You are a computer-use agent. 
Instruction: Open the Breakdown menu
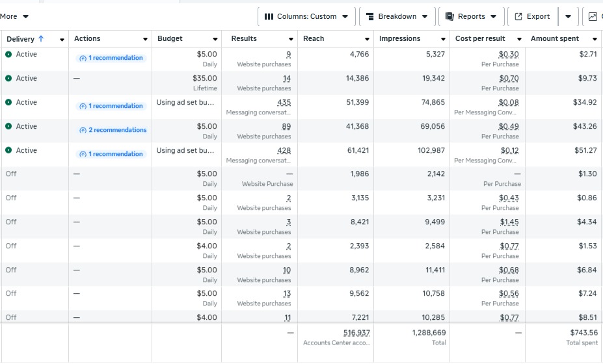click(x=396, y=17)
